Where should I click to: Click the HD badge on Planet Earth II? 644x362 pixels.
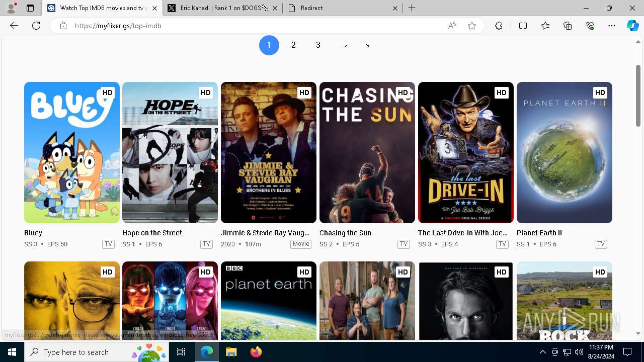[x=600, y=93]
